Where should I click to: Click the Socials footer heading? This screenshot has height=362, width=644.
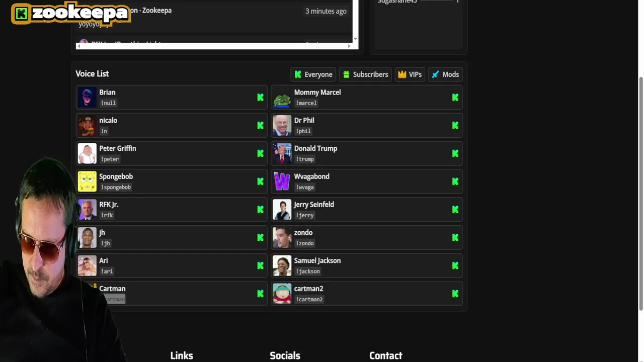point(285,355)
